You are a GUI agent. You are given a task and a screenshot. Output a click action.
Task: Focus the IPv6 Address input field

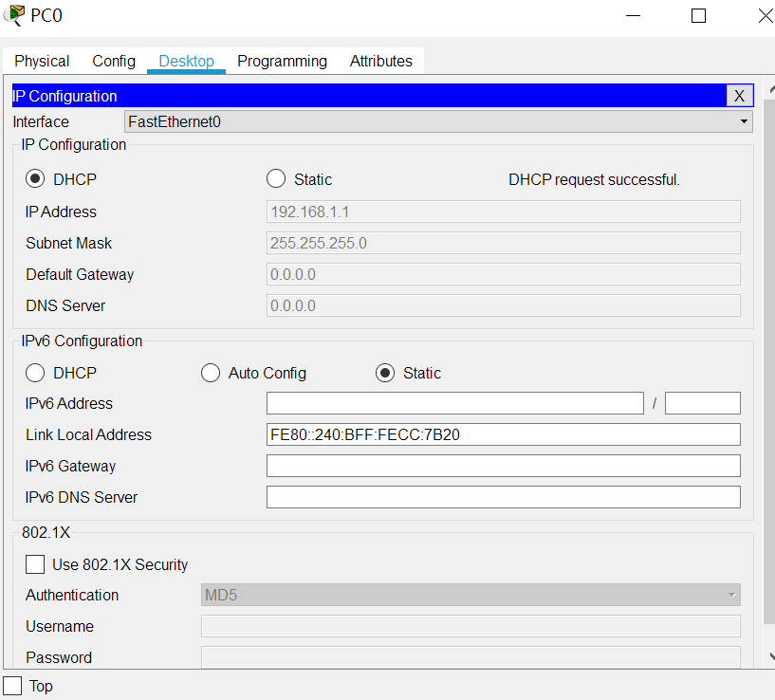click(454, 403)
